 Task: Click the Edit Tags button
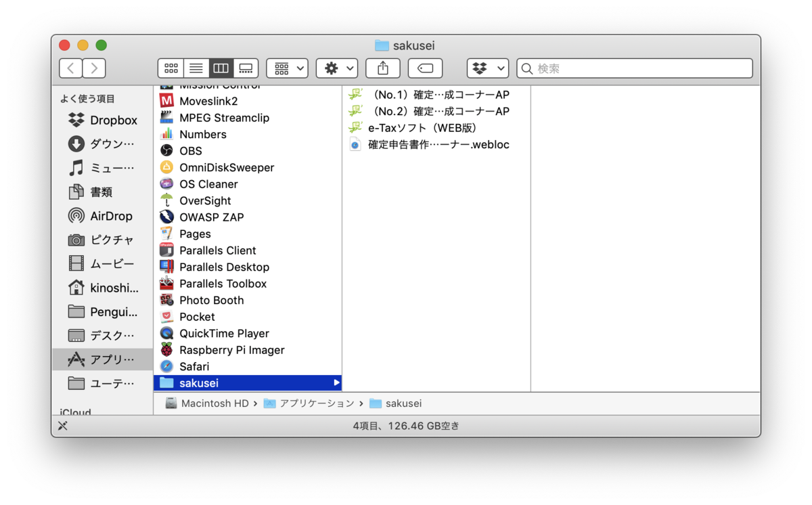(x=425, y=68)
